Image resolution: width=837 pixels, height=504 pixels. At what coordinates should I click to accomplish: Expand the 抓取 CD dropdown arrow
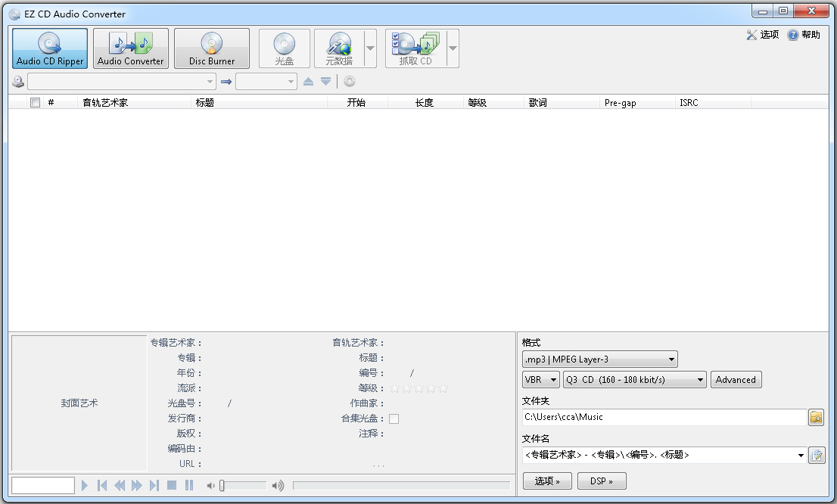click(x=453, y=48)
